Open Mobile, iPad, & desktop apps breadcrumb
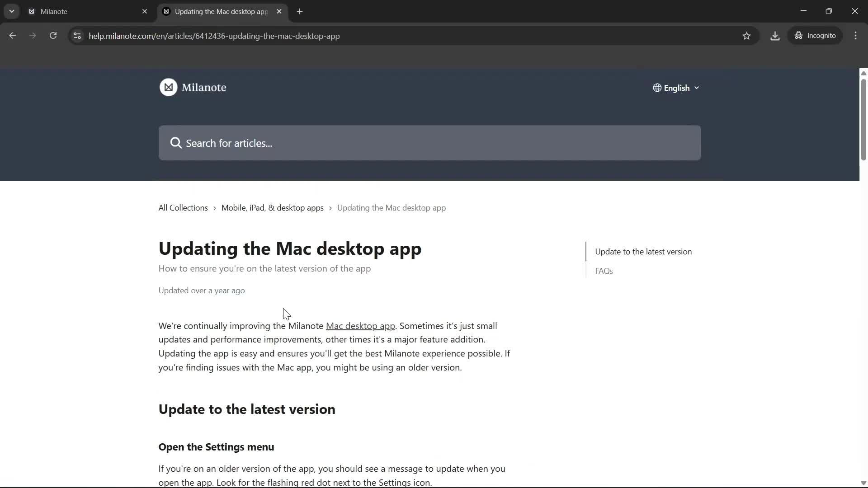 pyautogui.click(x=273, y=207)
